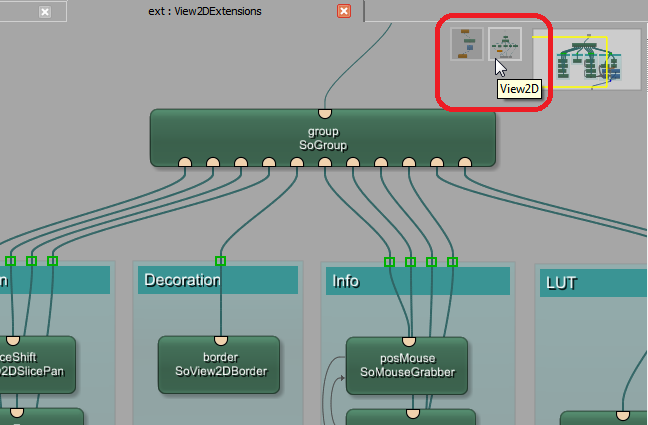Click leftmost green marker above Info group
This screenshot has height=425, width=648.
point(389,262)
